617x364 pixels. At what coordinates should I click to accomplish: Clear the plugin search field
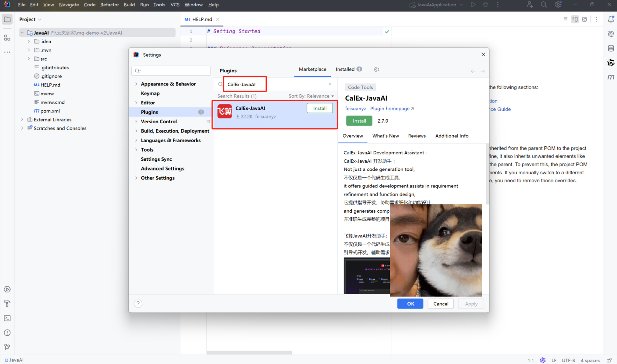coord(330,84)
